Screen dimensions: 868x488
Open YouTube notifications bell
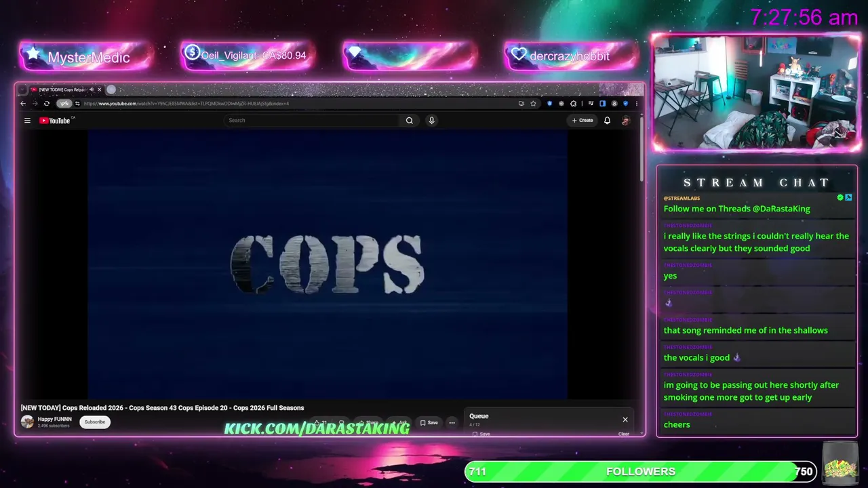(x=607, y=121)
